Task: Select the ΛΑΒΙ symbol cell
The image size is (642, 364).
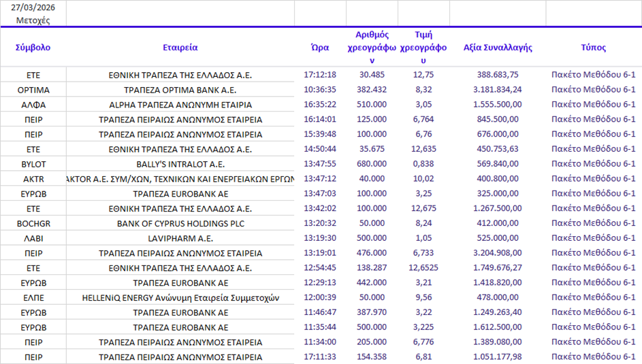Action: pyautogui.click(x=33, y=238)
